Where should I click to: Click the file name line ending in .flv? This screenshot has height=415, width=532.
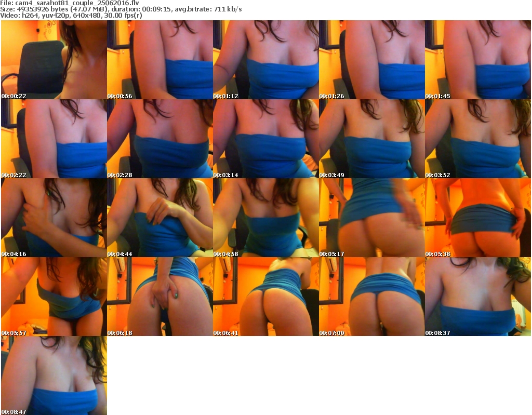point(70,3)
